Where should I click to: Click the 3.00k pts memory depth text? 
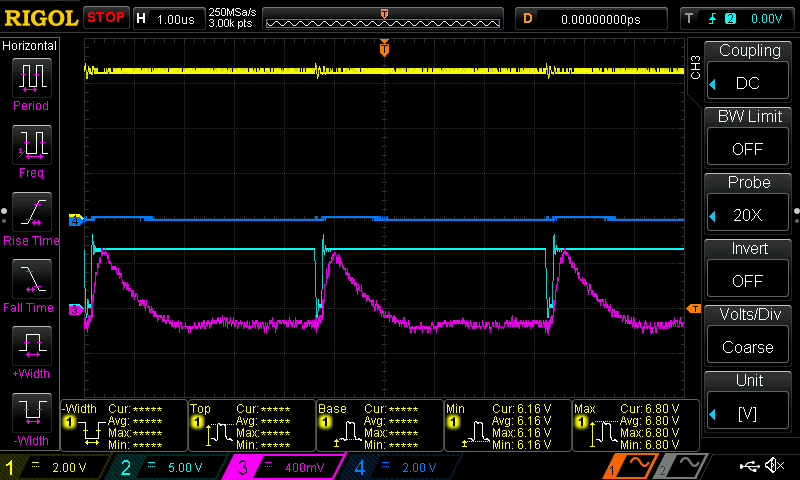[x=230, y=23]
